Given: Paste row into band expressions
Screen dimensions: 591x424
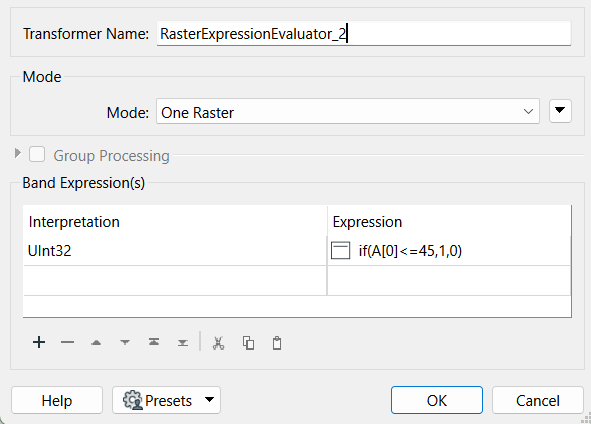Looking at the screenshot, I should point(277,343).
